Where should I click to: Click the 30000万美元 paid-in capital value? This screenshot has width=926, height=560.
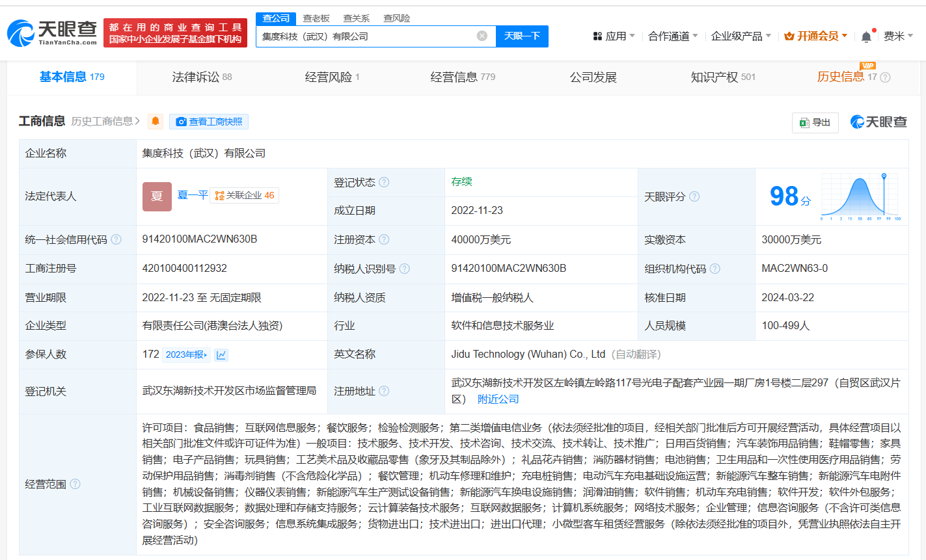click(x=791, y=240)
